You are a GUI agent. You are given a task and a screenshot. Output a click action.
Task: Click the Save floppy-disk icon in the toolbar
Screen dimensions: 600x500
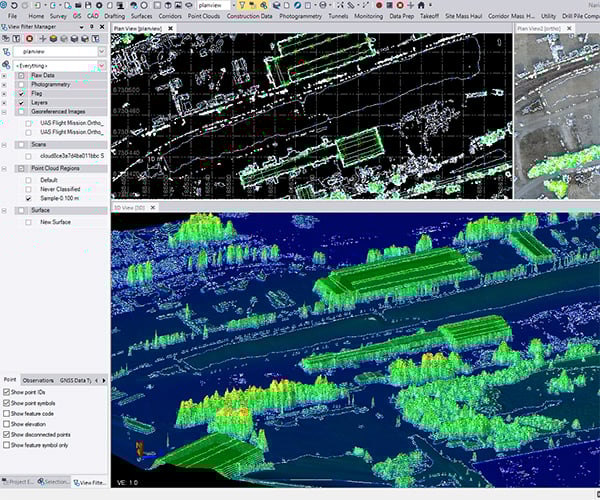point(88,5)
